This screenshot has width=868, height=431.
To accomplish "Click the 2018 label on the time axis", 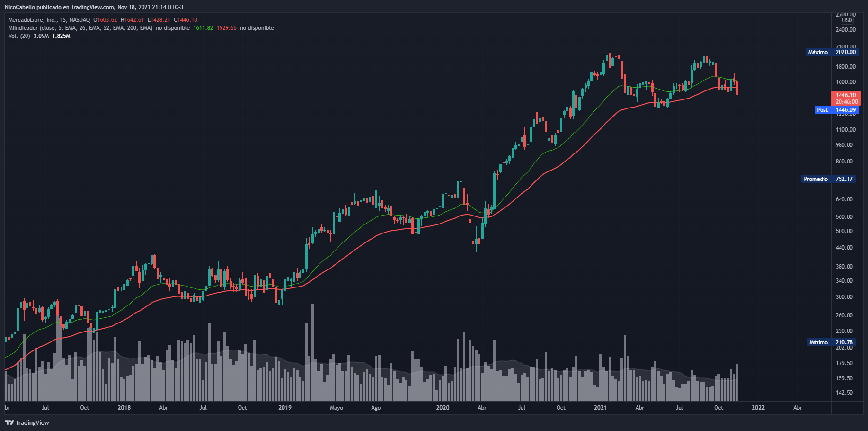I will [124, 408].
